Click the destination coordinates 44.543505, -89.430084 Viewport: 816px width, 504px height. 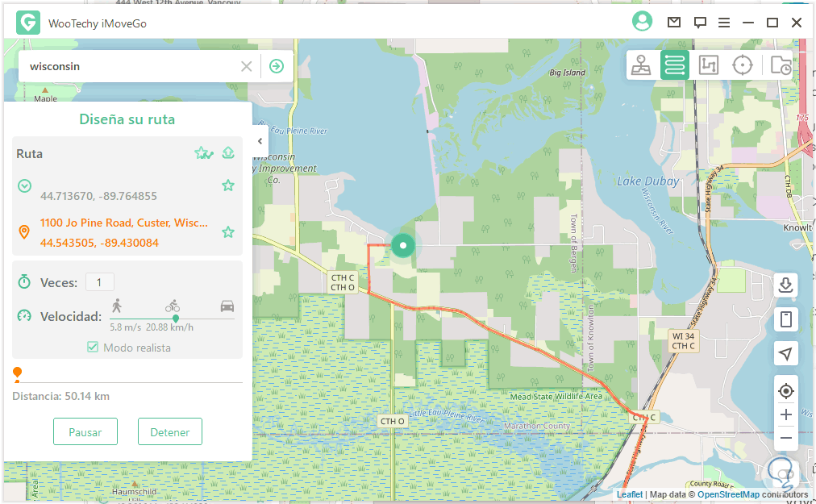point(99,244)
